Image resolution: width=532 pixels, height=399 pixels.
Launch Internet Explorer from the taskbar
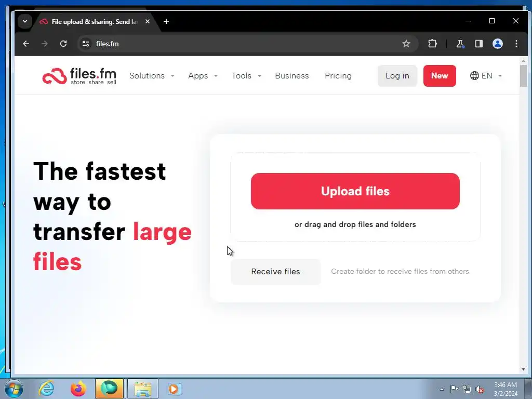(x=46, y=389)
